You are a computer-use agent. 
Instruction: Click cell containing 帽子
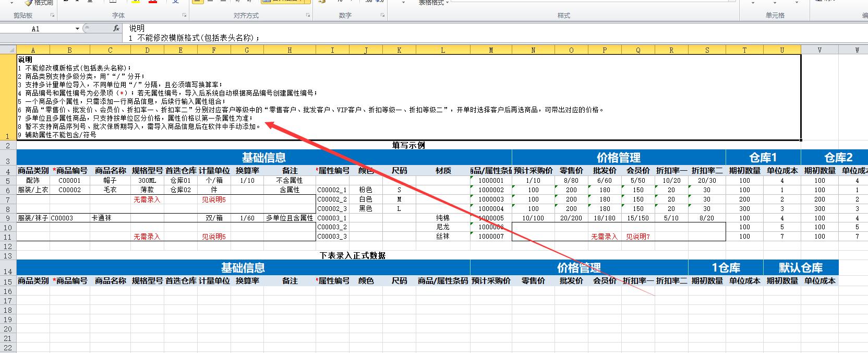pos(110,181)
